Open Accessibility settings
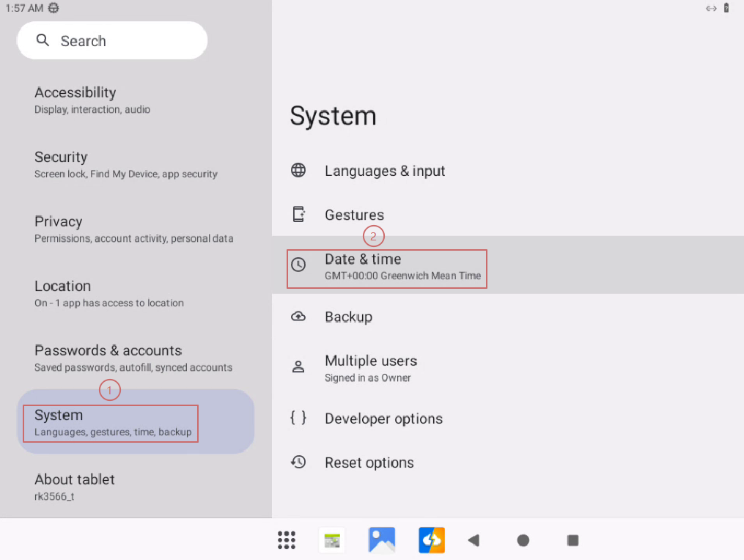 75,100
